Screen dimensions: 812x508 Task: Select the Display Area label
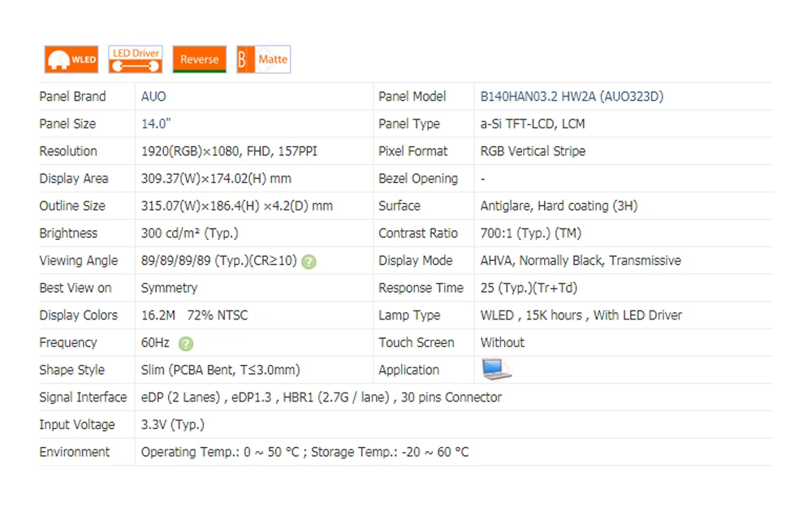tap(74, 179)
